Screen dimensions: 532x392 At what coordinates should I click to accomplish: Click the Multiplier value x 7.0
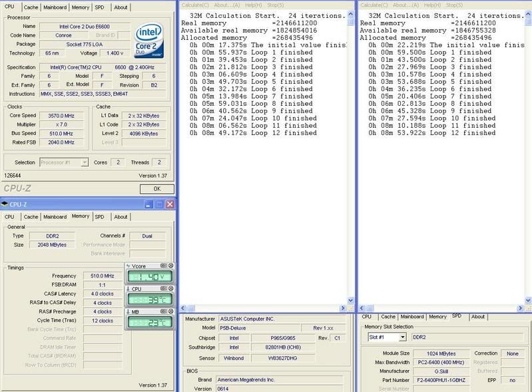point(61,124)
